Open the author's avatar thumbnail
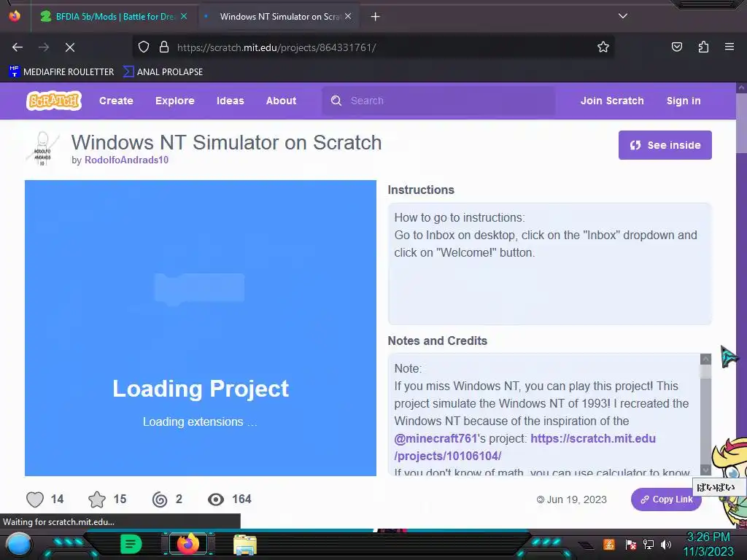747x560 pixels. click(42, 149)
